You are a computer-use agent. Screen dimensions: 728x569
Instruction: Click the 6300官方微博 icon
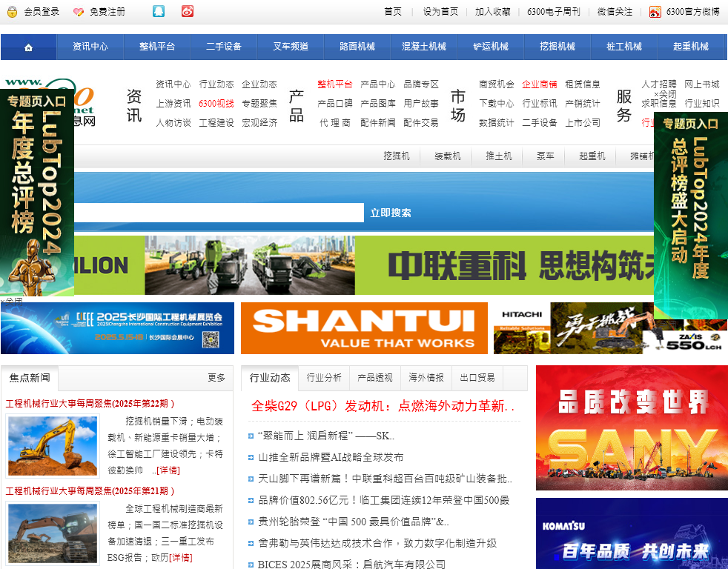[655, 12]
